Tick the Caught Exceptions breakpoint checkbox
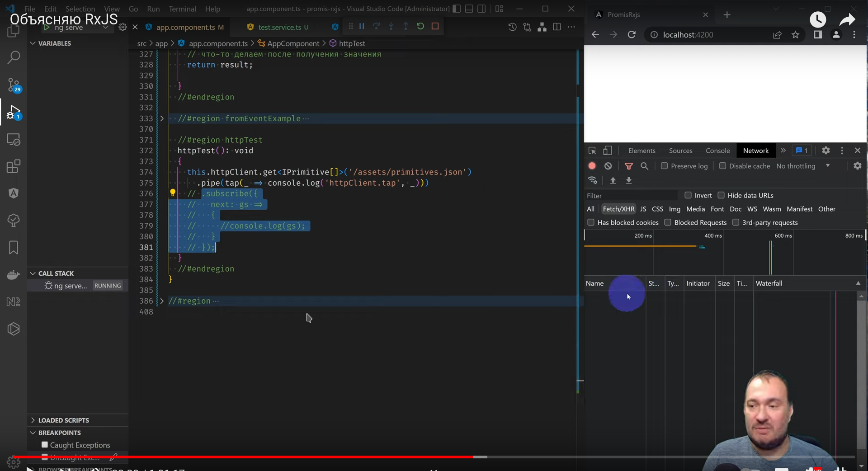868x471 pixels. click(x=45, y=445)
